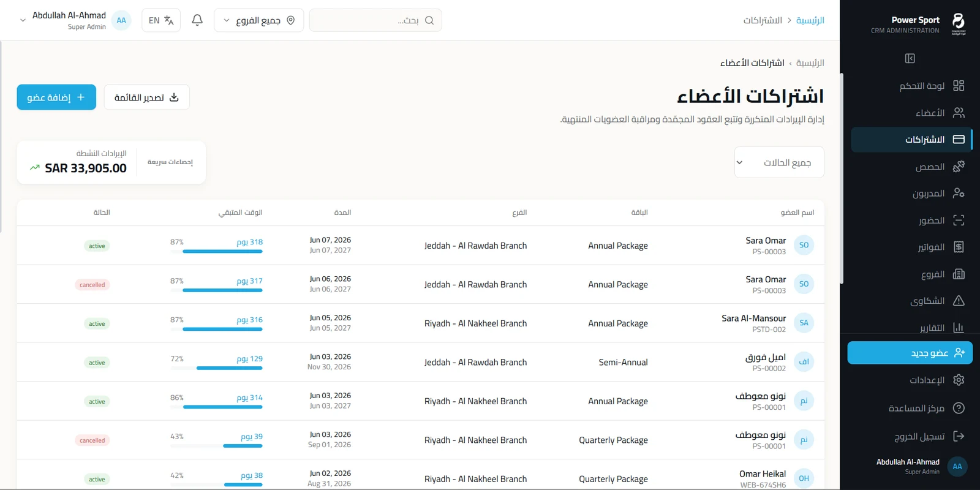Viewport: 980px width, 490px height.
Task: Click the الرئيسية link in top breadcrumb
Action: coord(810,20)
